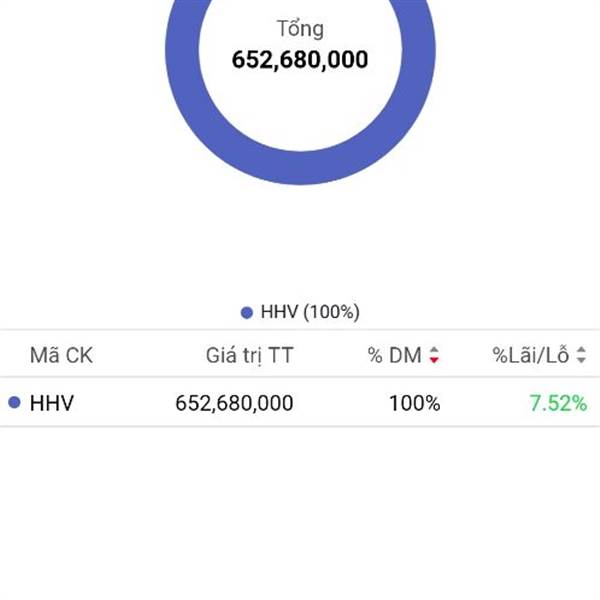Click HHV market value 652,680,000 cell

tap(234, 403)
